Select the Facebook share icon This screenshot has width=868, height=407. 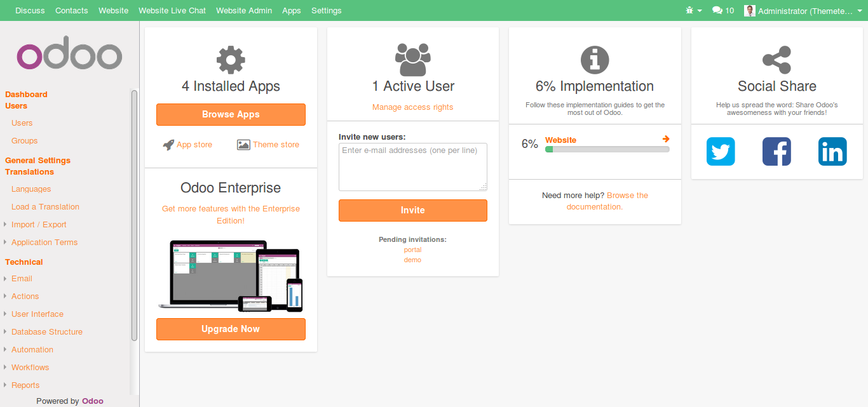pos(776,151)
